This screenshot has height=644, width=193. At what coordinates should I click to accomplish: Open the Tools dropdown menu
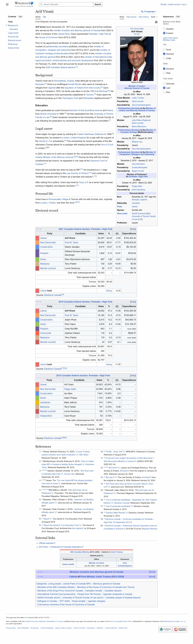[x=154, y=17]
